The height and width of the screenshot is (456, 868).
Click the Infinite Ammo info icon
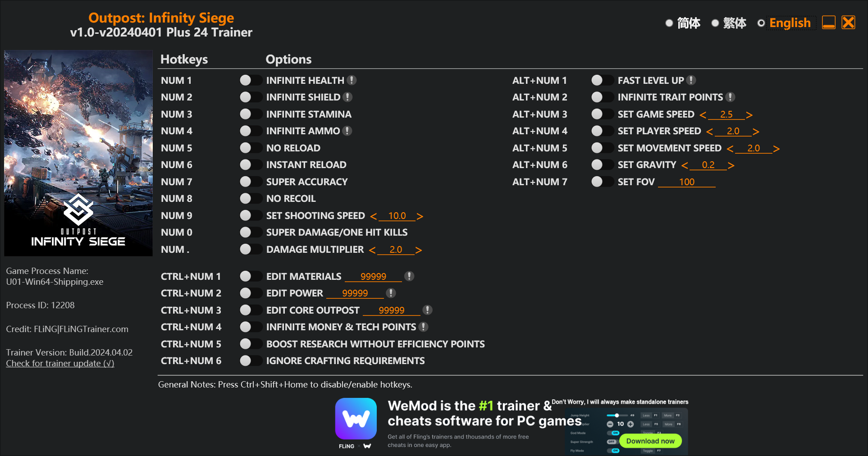click(347, 131)
